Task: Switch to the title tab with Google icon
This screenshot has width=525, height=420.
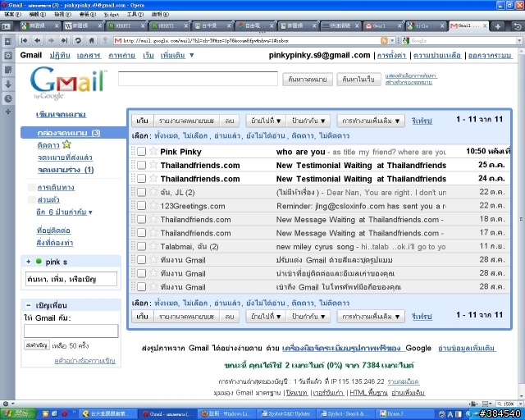Action: click(427, 25)
